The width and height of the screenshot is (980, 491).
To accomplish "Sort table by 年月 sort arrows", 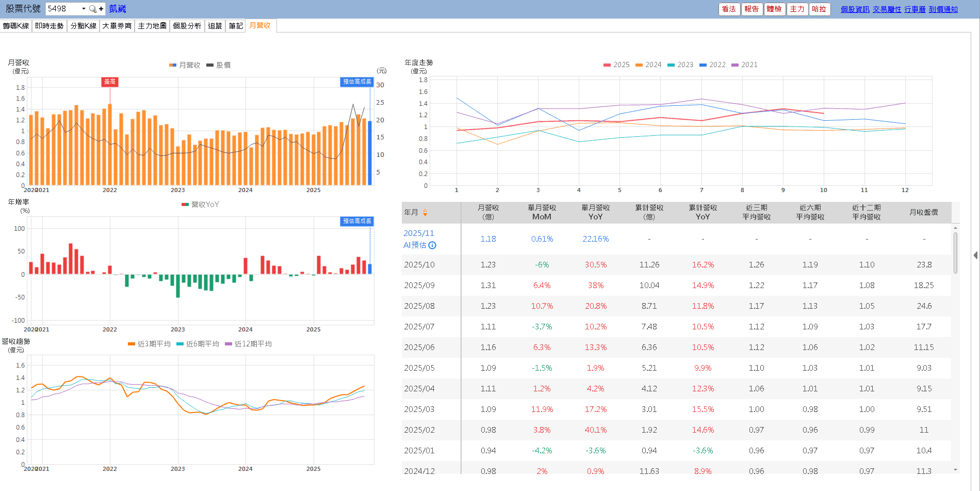I will tap(425, 212).
